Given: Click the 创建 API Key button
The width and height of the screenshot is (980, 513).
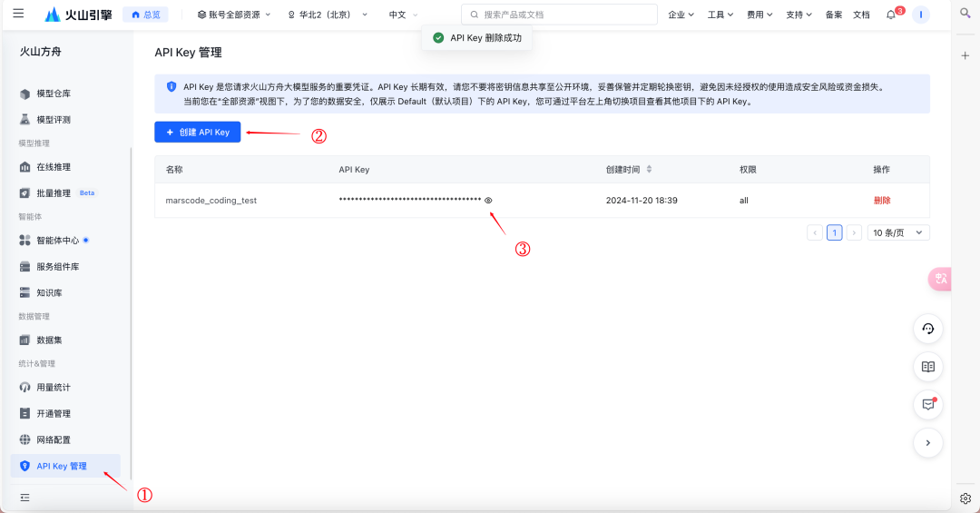Looking at the screenshot, I should point(198,132).
